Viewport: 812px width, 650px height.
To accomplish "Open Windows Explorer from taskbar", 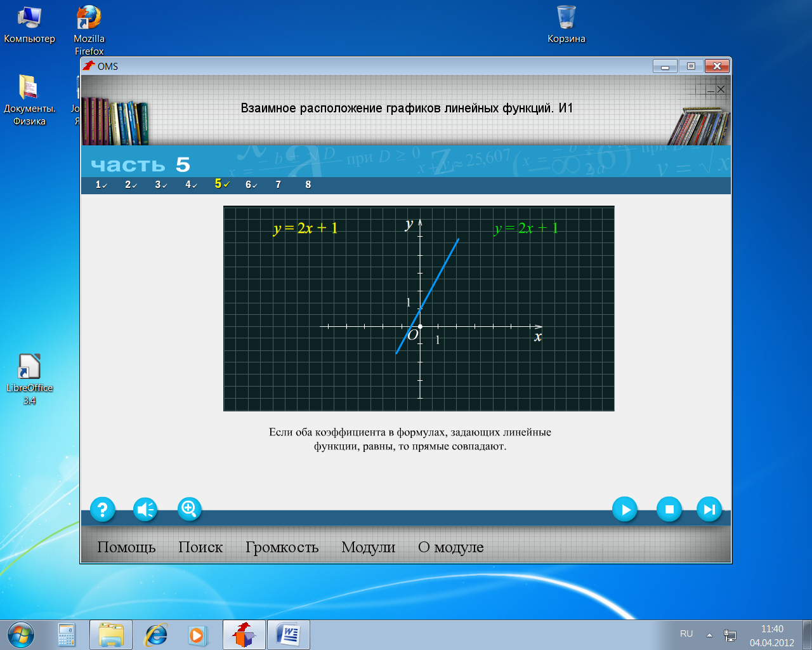I will point(111,635).
